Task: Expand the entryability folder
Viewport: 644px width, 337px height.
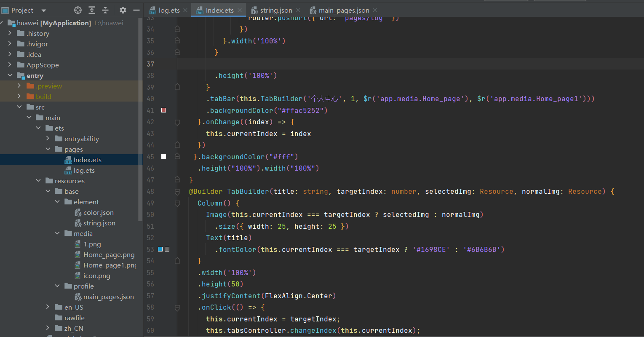Action: pos(48,139)
